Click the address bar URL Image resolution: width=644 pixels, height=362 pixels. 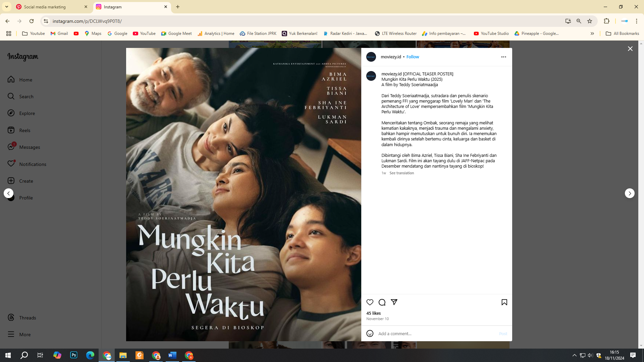point(87,21)
